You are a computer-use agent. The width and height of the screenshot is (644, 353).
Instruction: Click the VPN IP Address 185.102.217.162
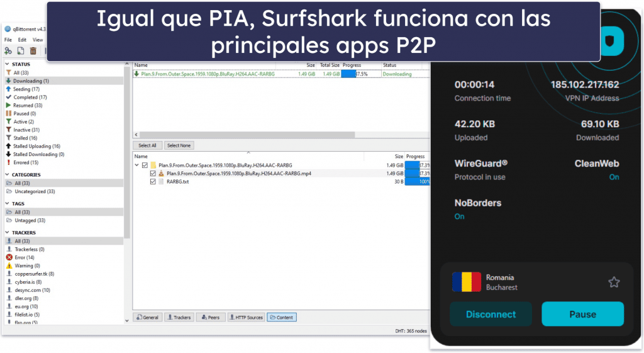click(x=585, y=85)
